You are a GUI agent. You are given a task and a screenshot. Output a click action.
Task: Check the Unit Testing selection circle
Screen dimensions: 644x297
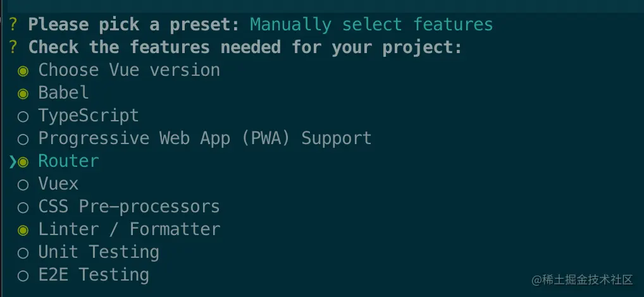pyautogui.click(x=23, y=253)
